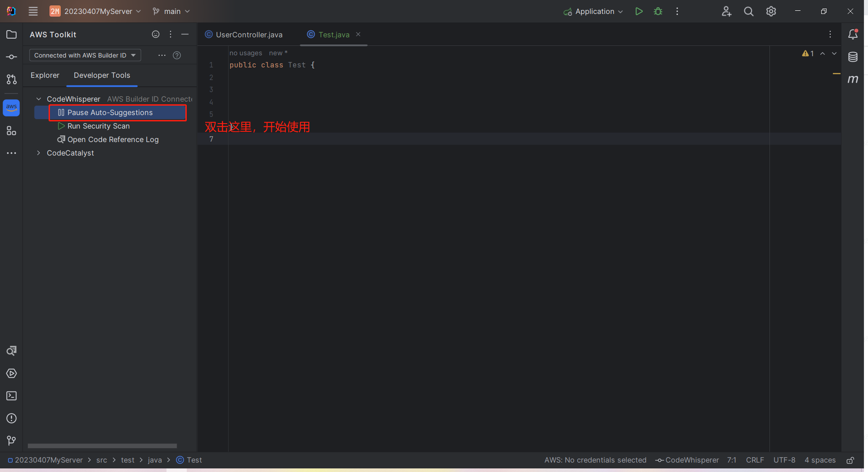
Task: Show more tool windows ellipsis
Action: point(12,153)
